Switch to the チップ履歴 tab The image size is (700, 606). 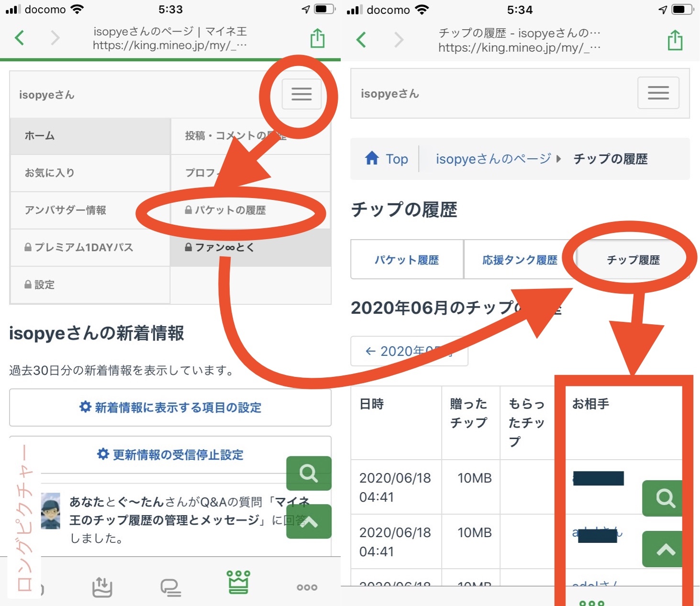(x=633, y=260)
